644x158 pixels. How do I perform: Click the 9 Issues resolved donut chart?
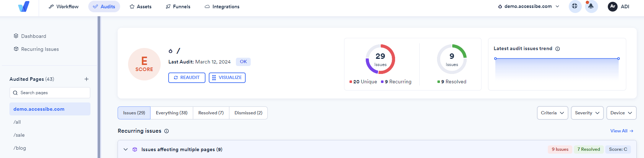click(452, 59)
